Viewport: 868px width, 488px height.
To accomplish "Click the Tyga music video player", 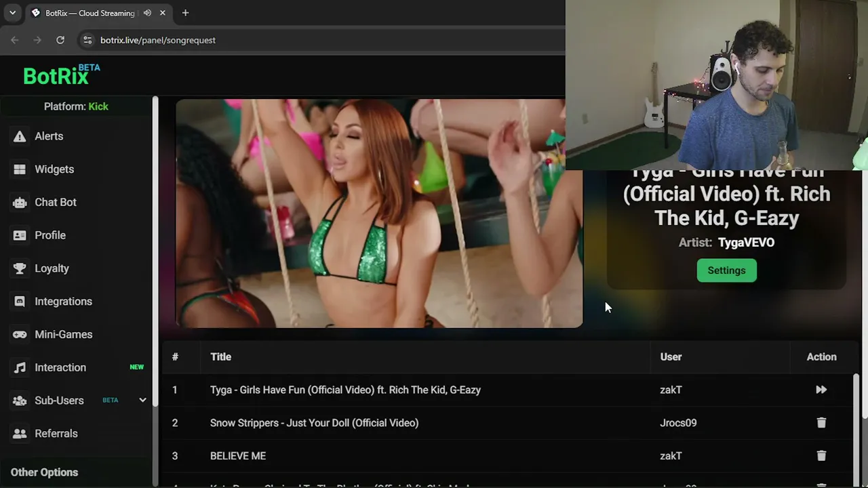I will (379, 213).
